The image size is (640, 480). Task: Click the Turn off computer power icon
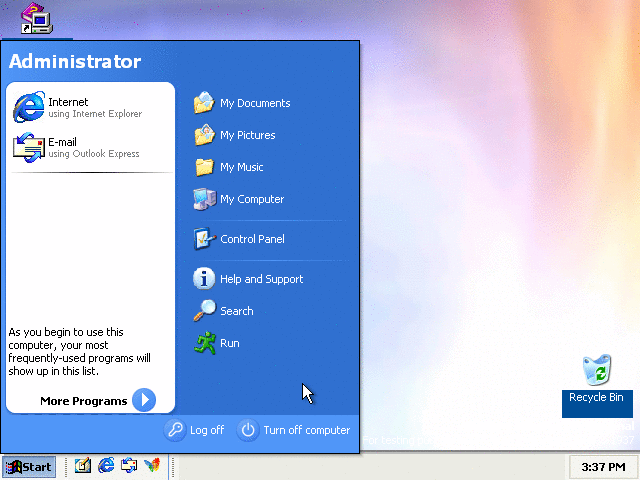tap(248, 430)
